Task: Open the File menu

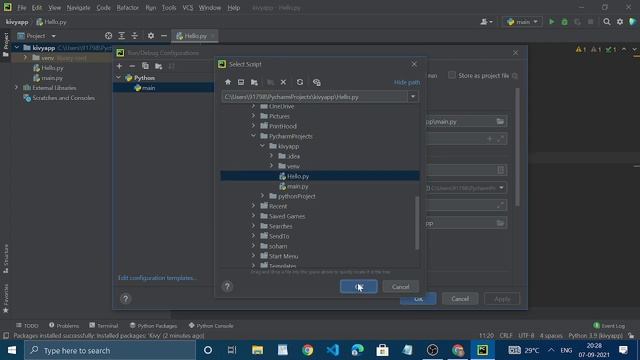Action: pos(22,8)
